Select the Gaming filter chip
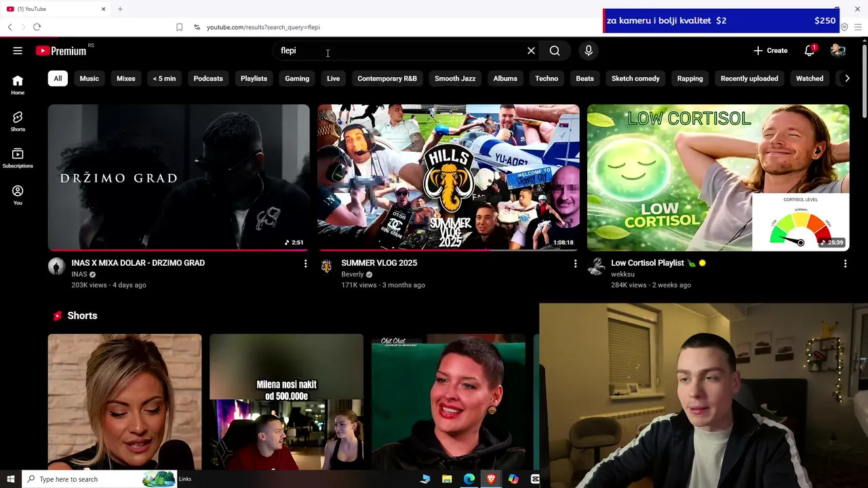Viewport: 868px width, 488px height. coord(297,79)
